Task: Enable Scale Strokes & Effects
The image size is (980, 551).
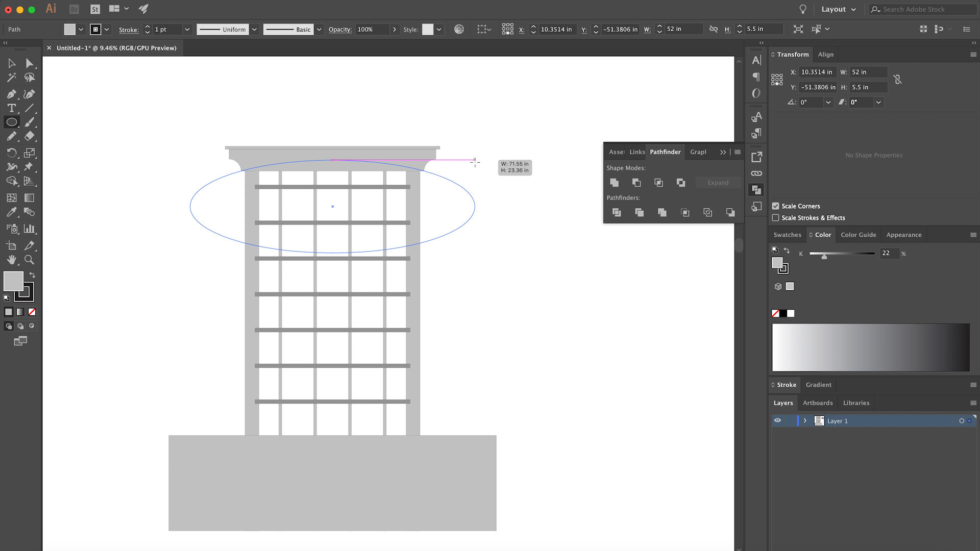Action: [x=775, y=217]
